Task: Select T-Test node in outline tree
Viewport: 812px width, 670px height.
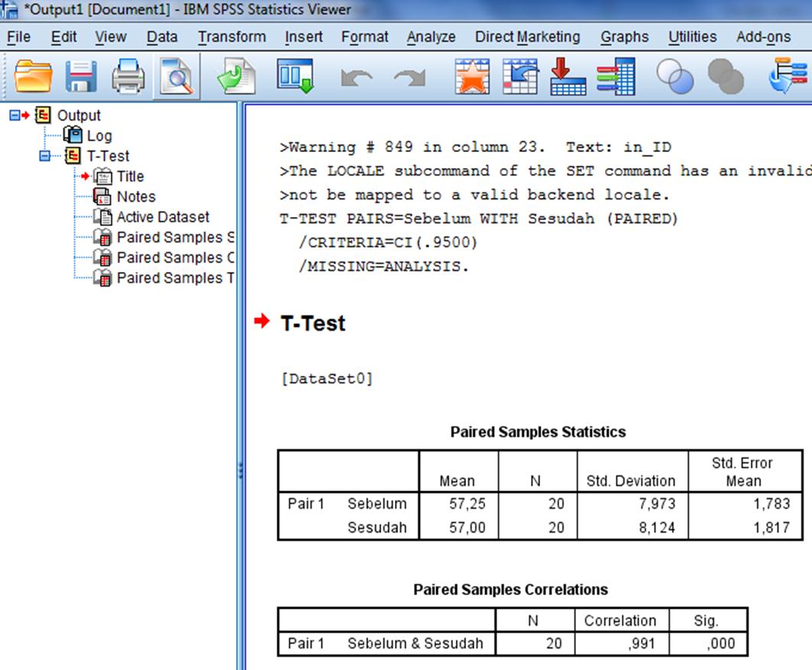Action: [x=108, y=155]
